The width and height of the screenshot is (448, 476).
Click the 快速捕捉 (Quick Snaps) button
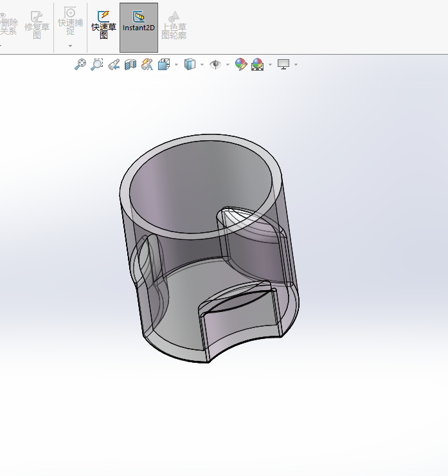tap(70, 21)
